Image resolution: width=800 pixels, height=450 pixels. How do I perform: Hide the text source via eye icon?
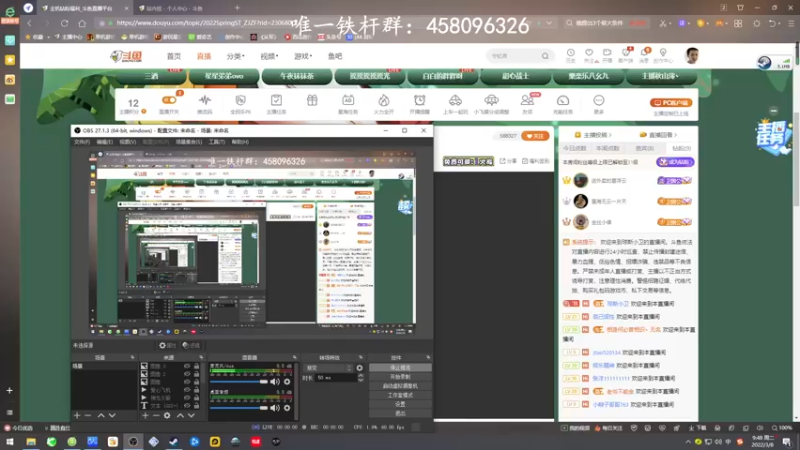tap(187, 406)
